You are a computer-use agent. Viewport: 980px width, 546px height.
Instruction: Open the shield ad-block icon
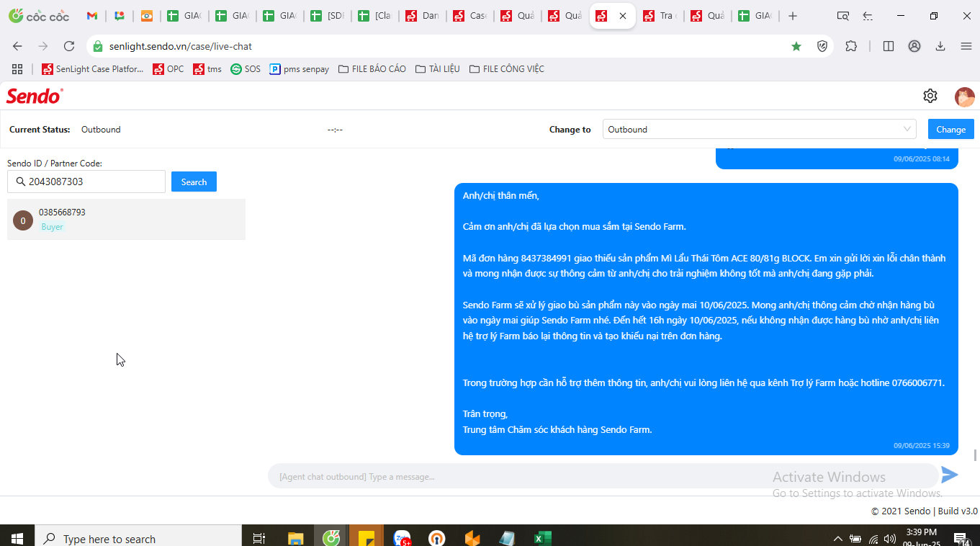[822, 46]
